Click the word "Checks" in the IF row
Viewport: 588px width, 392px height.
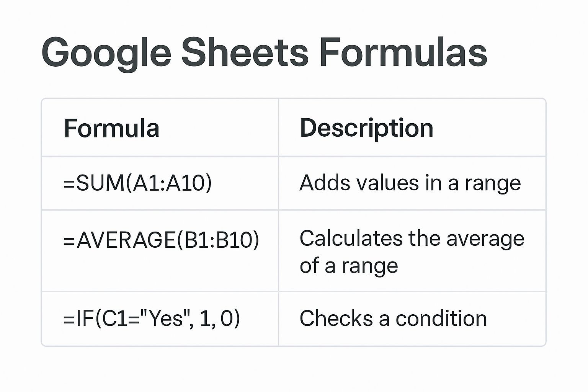click(x=336, y=318)
